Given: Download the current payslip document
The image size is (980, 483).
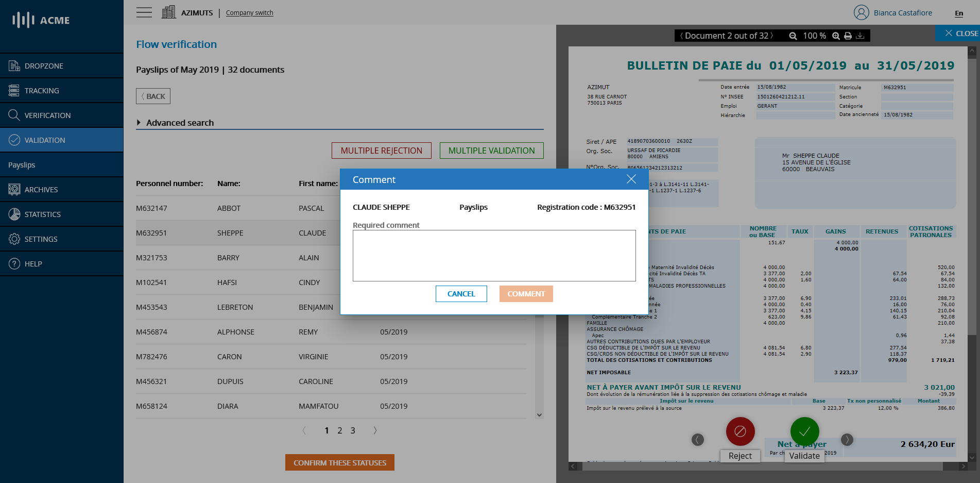Looking at the screenshot, I should point(860,36).
